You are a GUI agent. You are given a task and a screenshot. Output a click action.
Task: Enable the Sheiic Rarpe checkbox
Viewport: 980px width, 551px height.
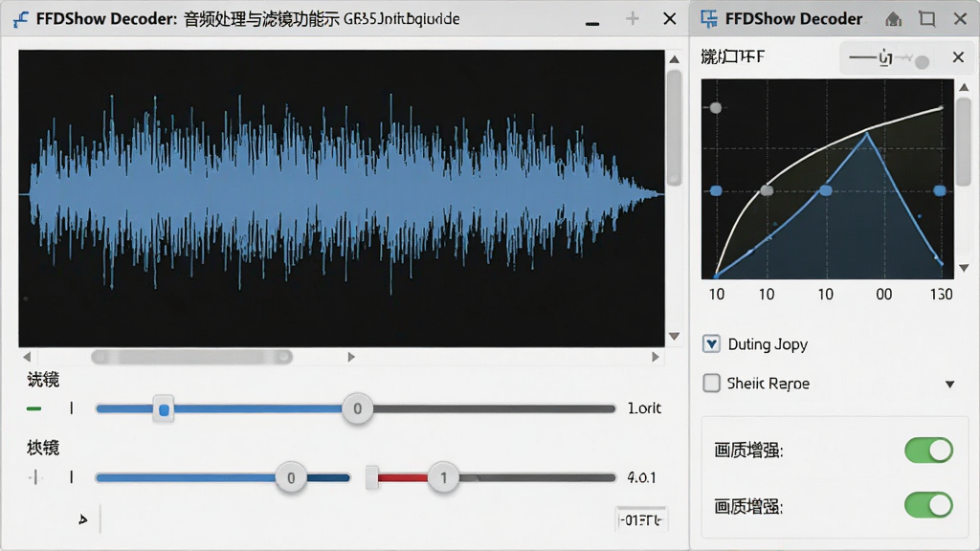tap(711, 383)
